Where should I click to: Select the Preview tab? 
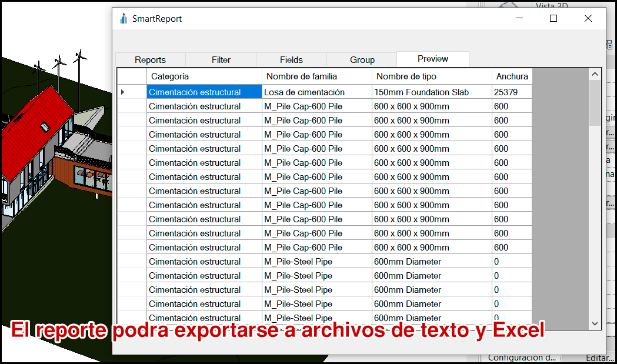[x=433, y=59]
